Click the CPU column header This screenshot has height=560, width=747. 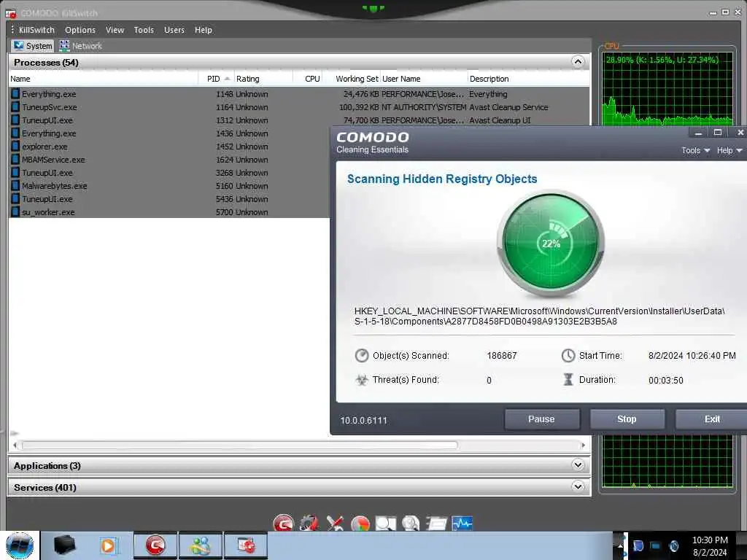[309, 79]
